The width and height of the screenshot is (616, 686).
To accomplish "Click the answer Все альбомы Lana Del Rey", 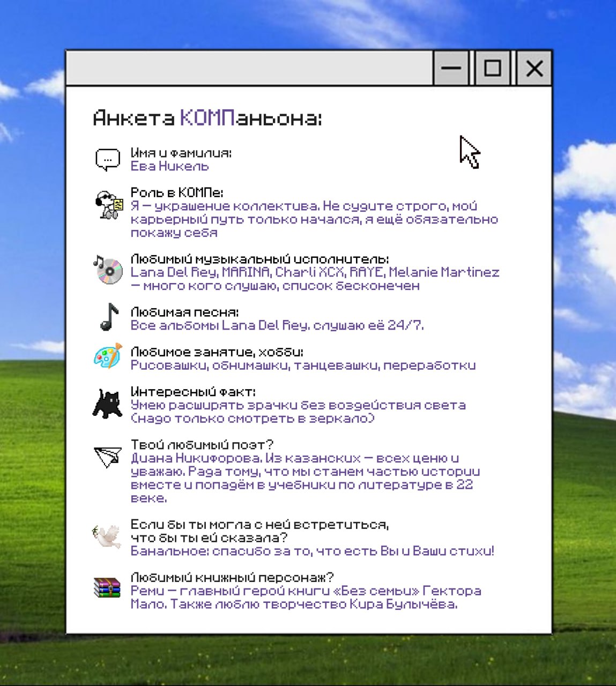I will [277, 325].
